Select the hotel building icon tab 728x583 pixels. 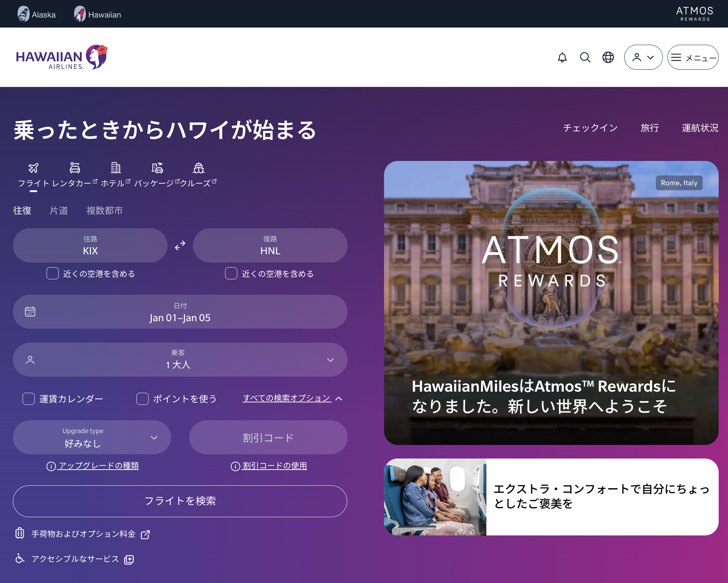[x=116, y=168]
